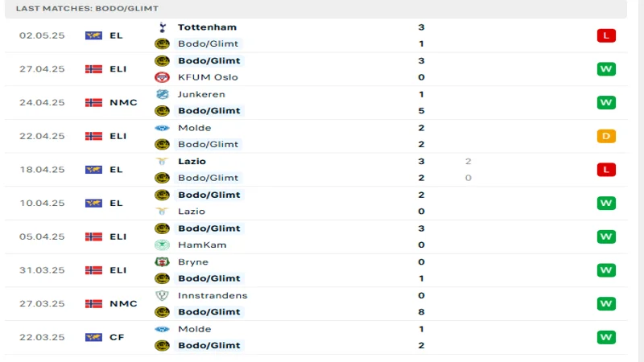The width and height of the screenshot is (644, 362).
Task: Click the Junkeren team crest
Action: (x=162, y=94)
